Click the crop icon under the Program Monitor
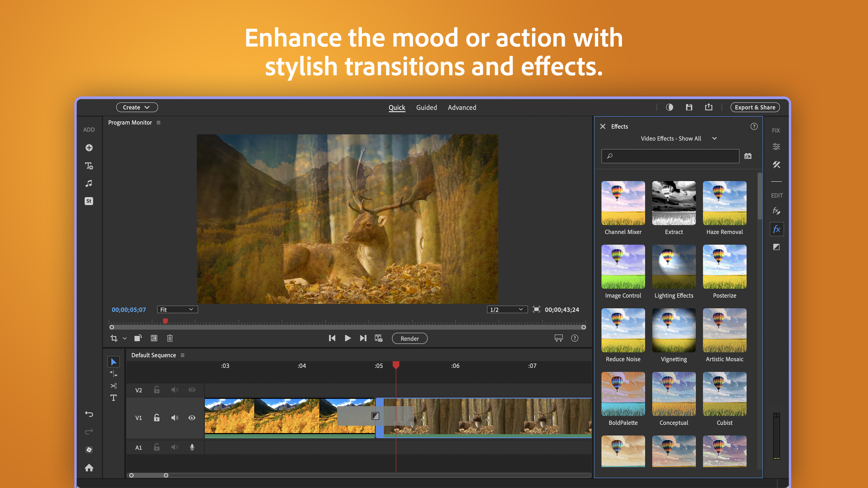 pyautogui.click(x=114, y=338)
